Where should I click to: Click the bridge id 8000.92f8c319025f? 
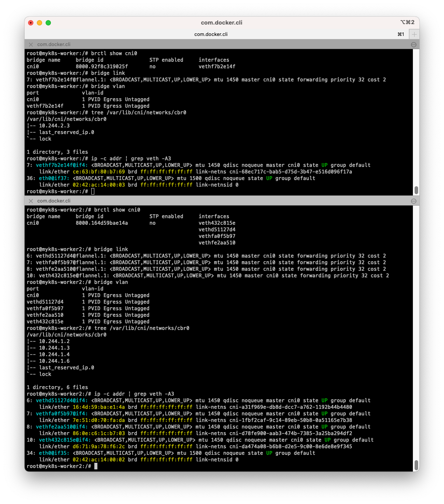click(x=102, y=67)
